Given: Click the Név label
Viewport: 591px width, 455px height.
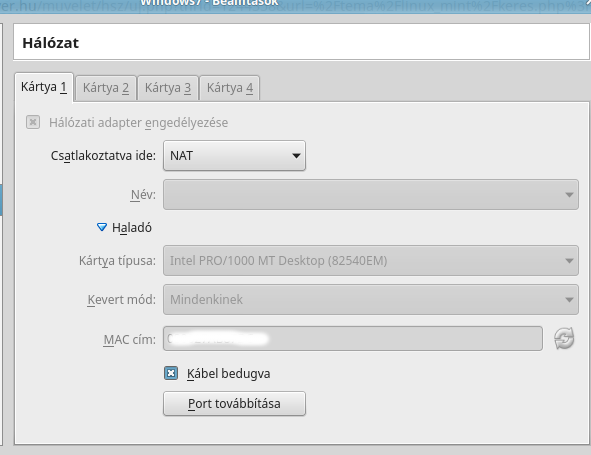Looking at the screenshot, I should 143,195.
